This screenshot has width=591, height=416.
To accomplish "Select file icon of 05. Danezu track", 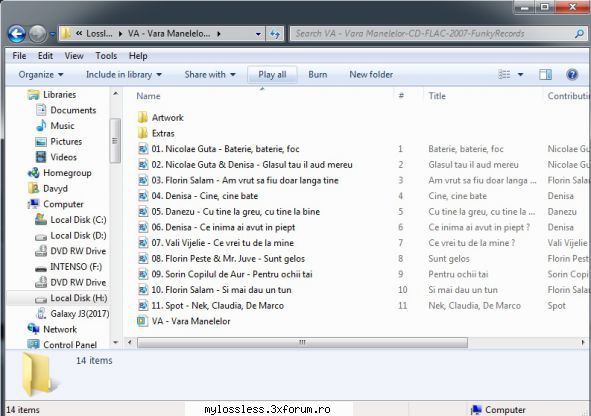I will [x=142, y=212].
